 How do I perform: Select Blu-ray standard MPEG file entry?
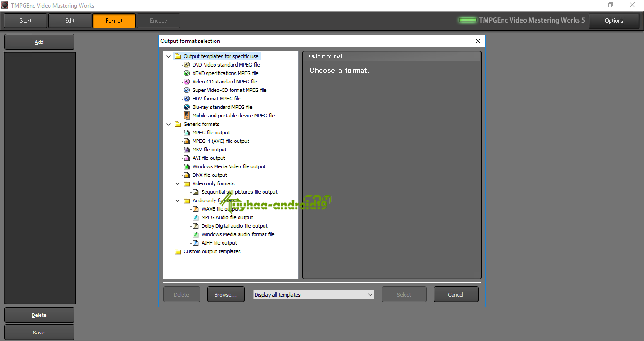click(x=223, y=107)
